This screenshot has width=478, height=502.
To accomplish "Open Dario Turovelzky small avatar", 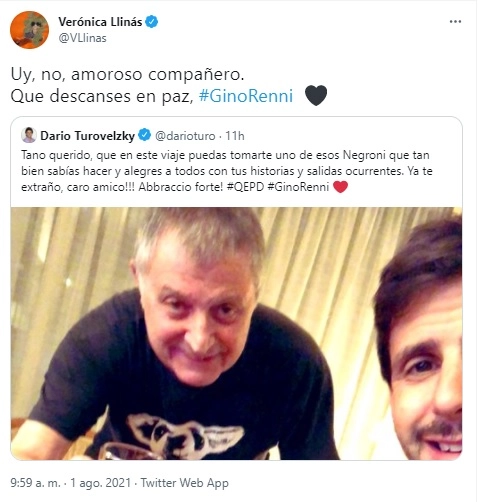I will click(x=29, y=135).
